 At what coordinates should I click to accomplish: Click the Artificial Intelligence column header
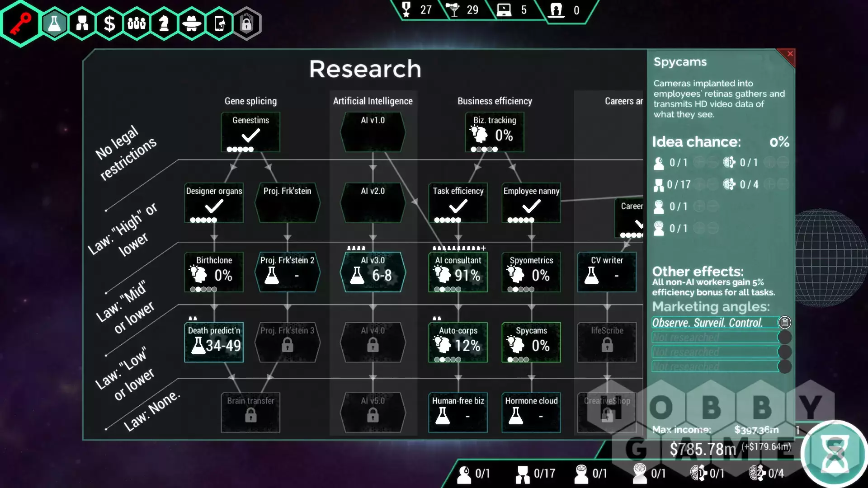[x=373, y=101]
